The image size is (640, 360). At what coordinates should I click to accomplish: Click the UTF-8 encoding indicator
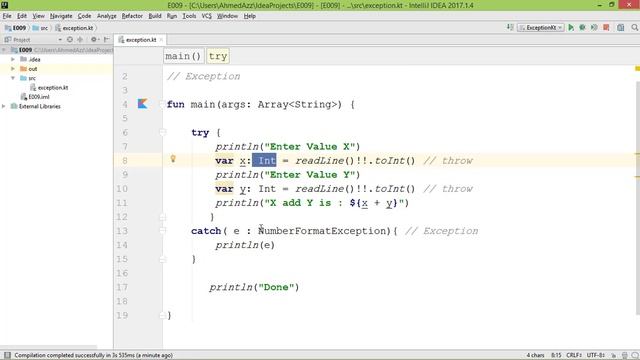coord(596,355)
